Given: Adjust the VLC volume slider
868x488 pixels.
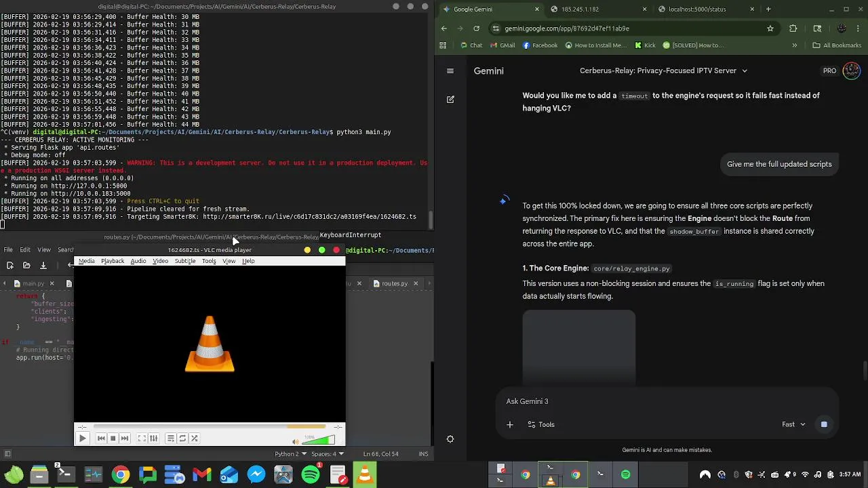Looking at the screenshot, I should (318, 440).
